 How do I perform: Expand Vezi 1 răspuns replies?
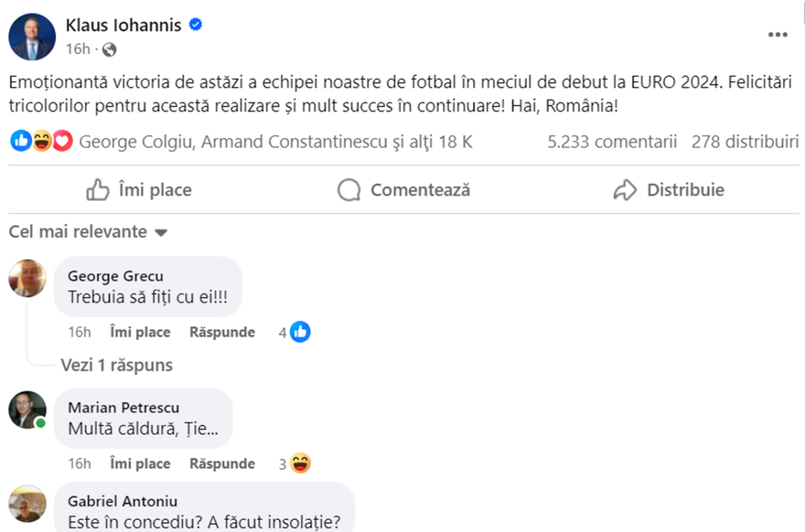(117, 365)
